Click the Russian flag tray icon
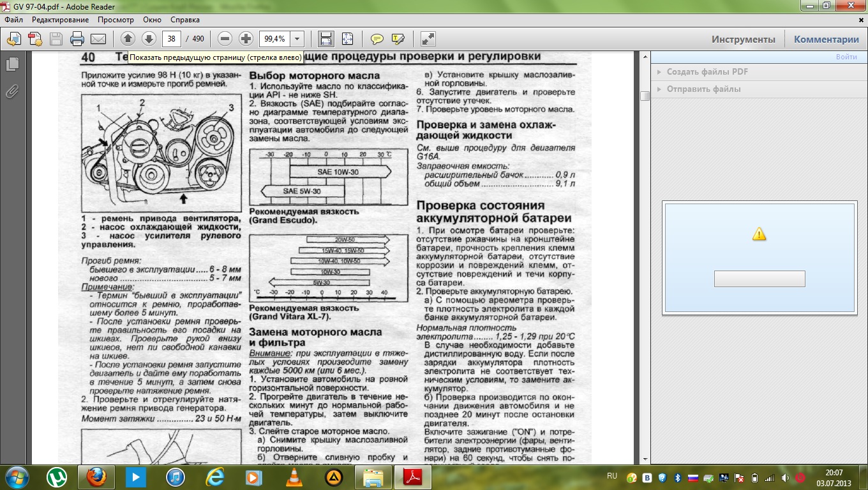868x490 pixels. pos(692,477)
